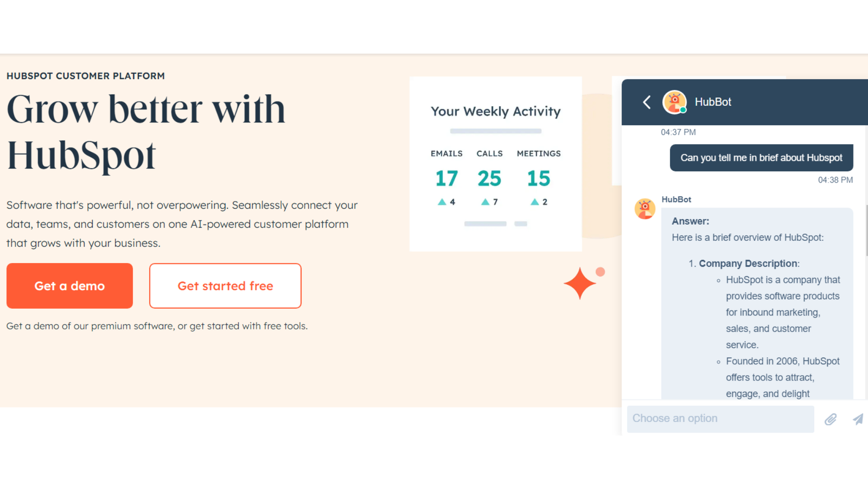This screenshot has width=868, height=488.
Task: Click the orange sparkle star icon
Action: point(579,283)
